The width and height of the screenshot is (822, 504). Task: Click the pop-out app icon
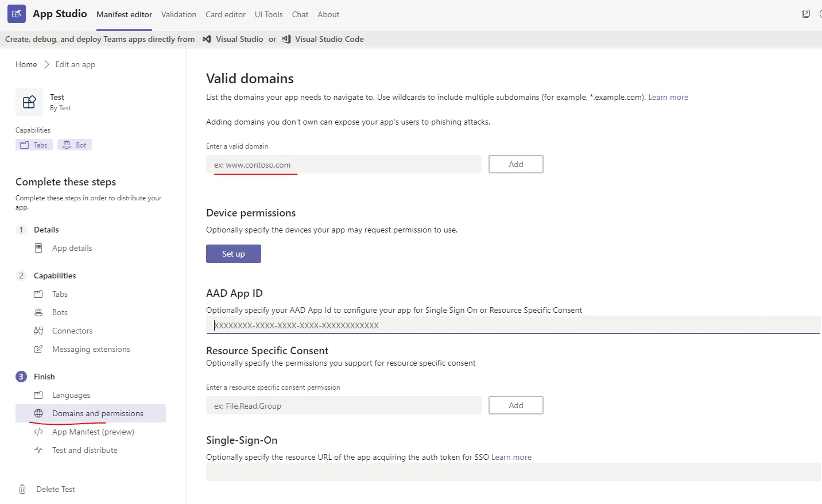pyautogui.click(x=806, y=14)
